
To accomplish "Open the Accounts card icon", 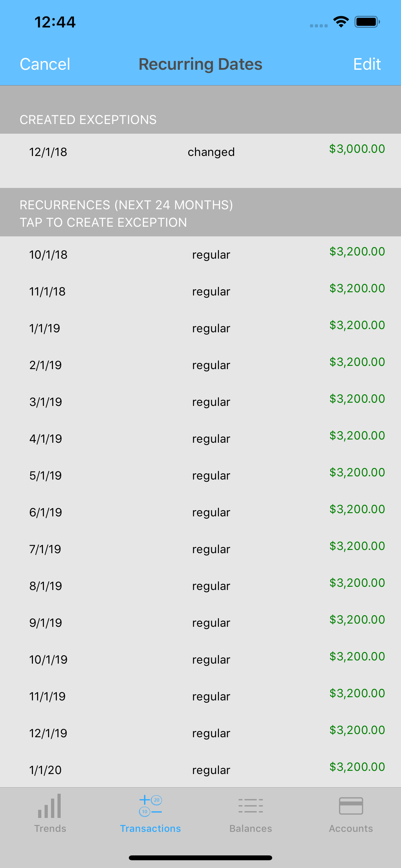I will coord(351,806).
